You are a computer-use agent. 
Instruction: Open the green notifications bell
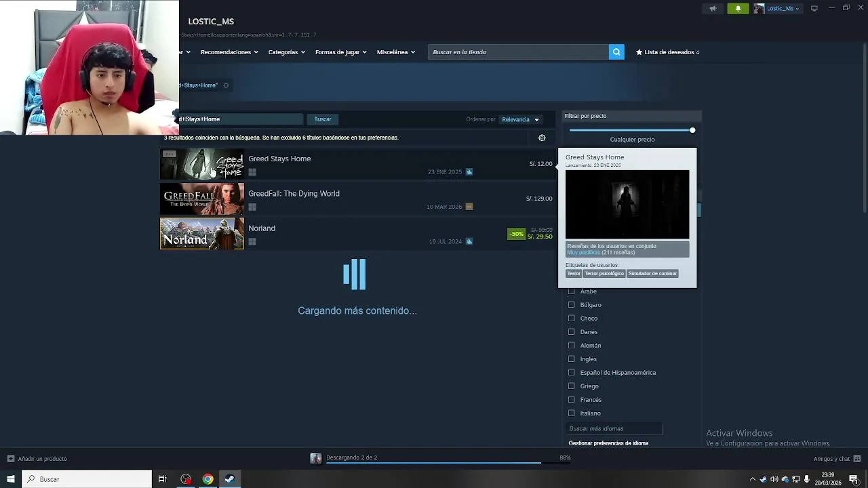point(738,9)
